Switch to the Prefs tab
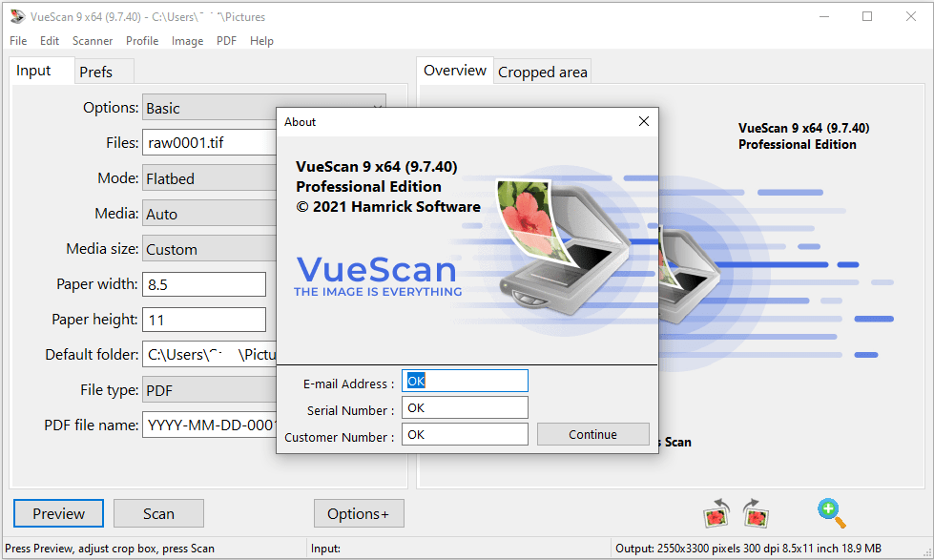Screen dimensions: 934x560 click(x=104, y=72)
